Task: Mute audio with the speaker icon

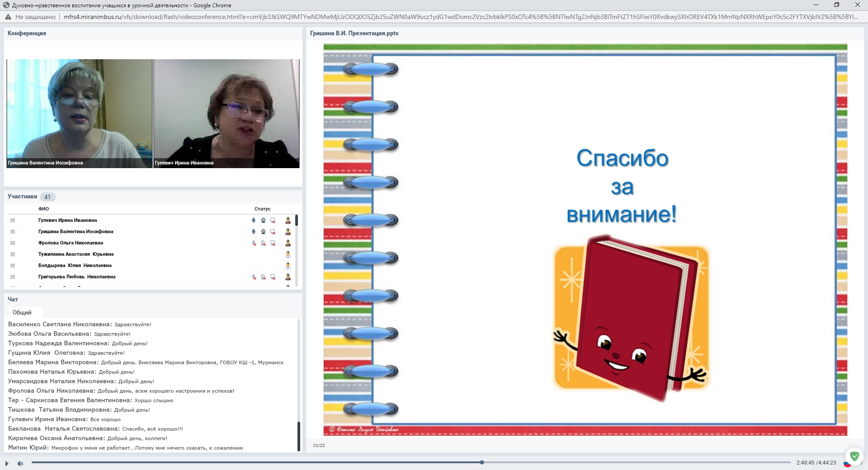Action: point(20,463)
